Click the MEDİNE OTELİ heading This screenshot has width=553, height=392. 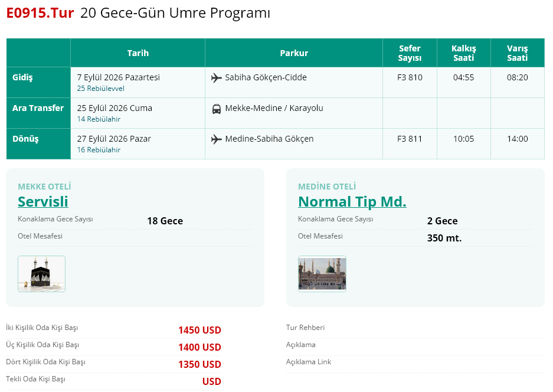[327, 187]
